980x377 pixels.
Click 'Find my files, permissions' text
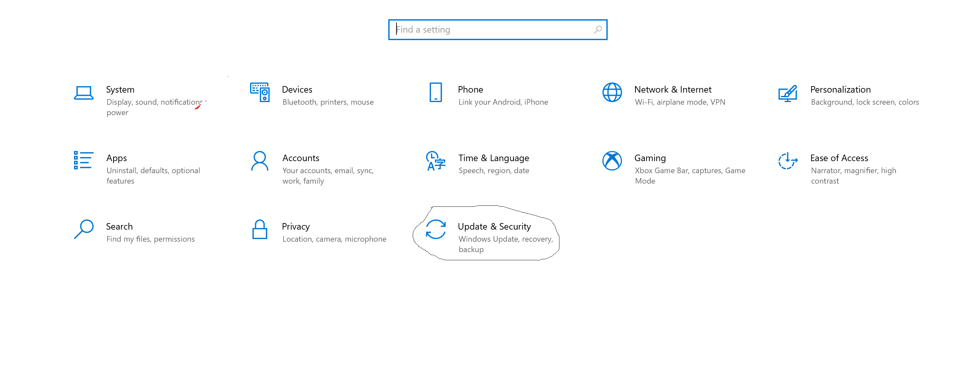[150, 239]
